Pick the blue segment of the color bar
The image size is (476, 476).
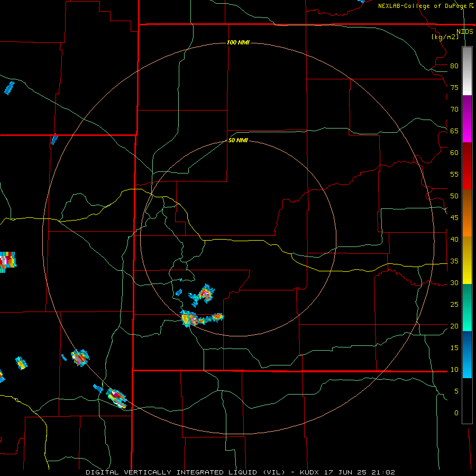click(467, 354)
